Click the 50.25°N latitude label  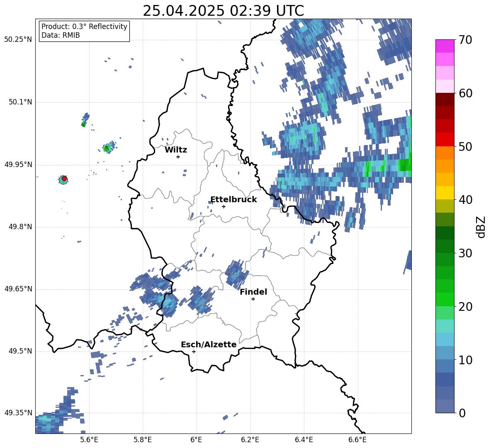click(18, 40)
